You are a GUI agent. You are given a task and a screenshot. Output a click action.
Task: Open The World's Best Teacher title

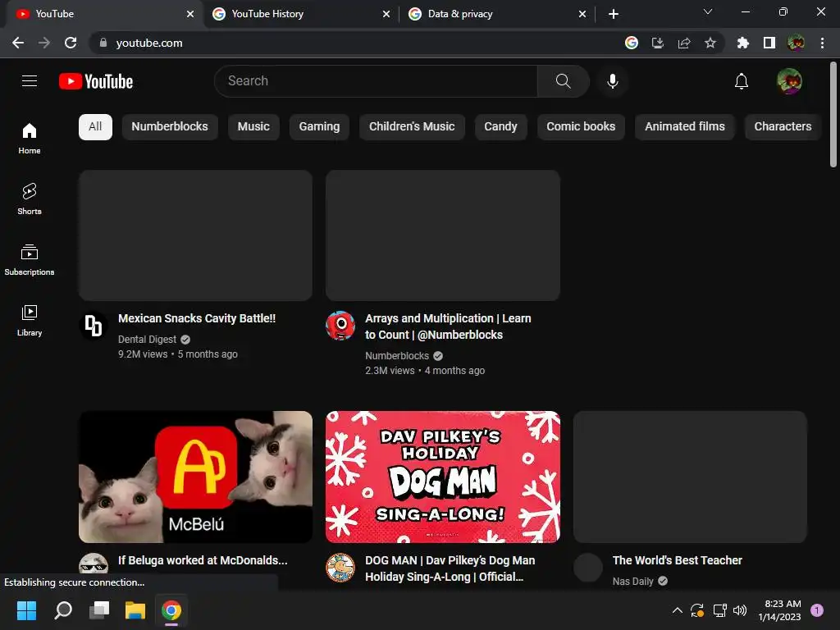point(677,560)
